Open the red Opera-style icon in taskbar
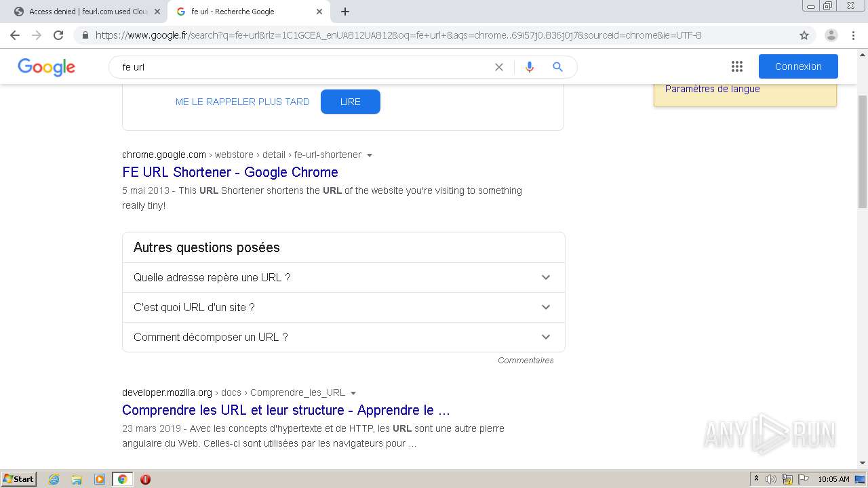This screenshot has height=488, width=868. coord(145,479)
